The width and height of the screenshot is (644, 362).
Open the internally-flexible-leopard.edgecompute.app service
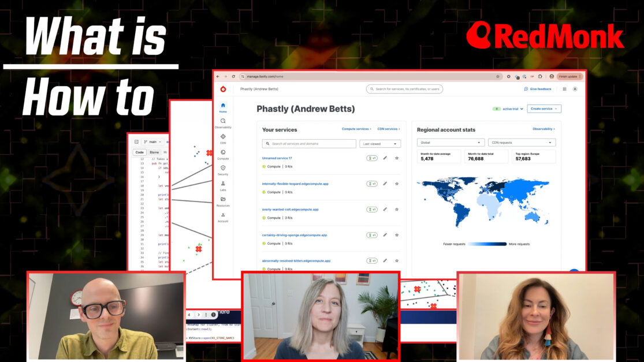[295, 184]
